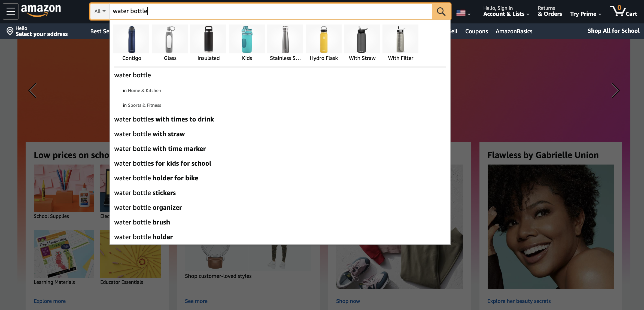The width and height of the screenshot is (644, 310).
Task: Click the magnifying glass search button
Action: tap(441, 11)
